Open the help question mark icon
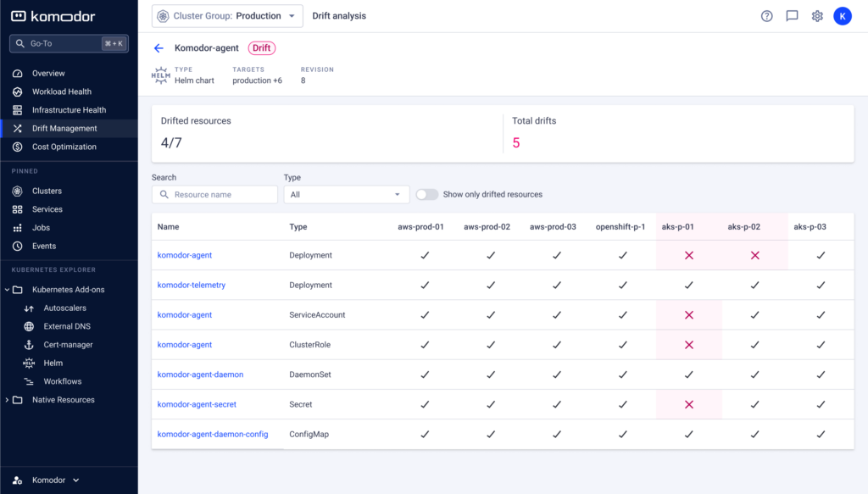The height and width of the screenshot is (494, 868). pos(766,16)
